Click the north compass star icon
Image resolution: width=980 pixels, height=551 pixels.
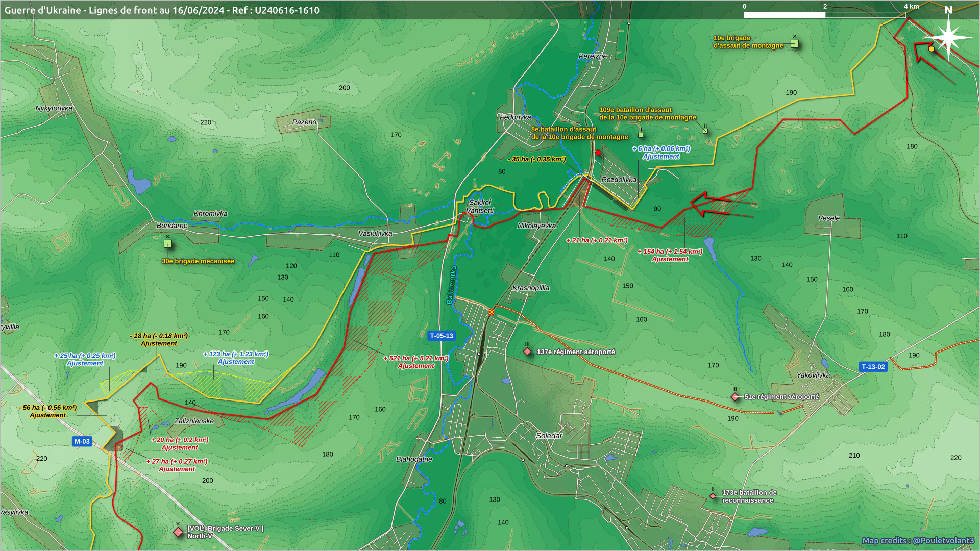pyautogui.click(x=948, y=37)
